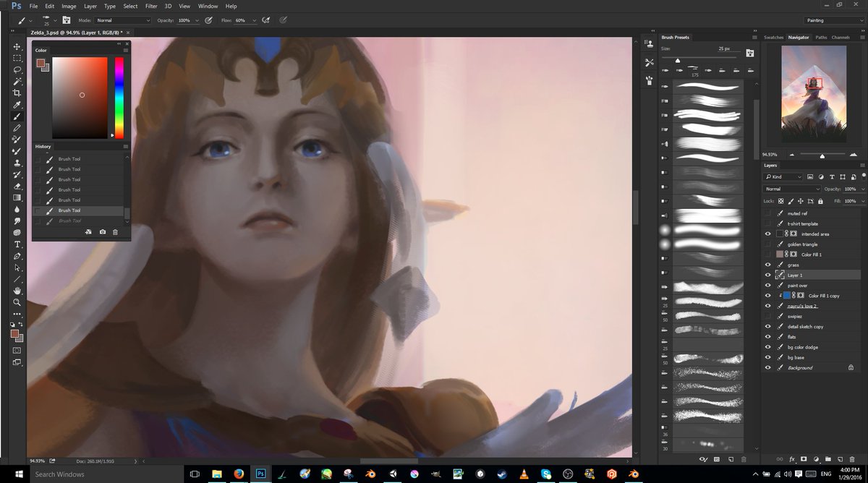This screenshot has height=483, width=868.
Task: Select the Hand tool
Action: 17,291
